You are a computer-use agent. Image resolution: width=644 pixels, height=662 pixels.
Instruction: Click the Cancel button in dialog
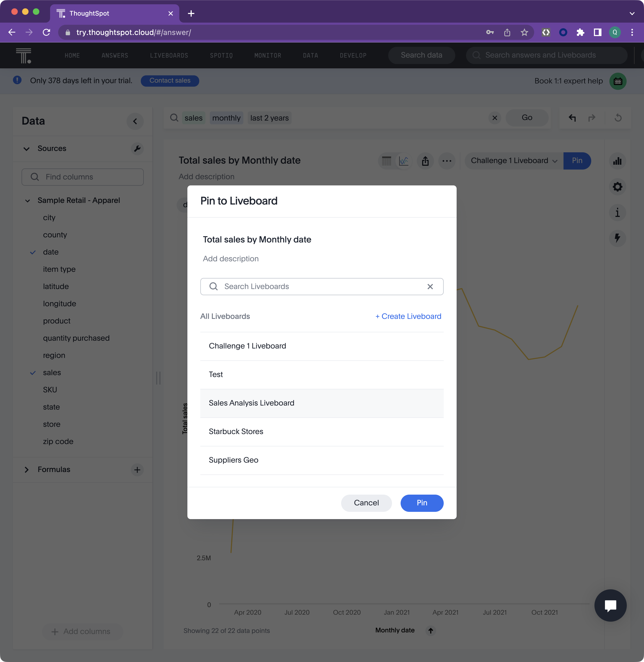tap(366, 503)
